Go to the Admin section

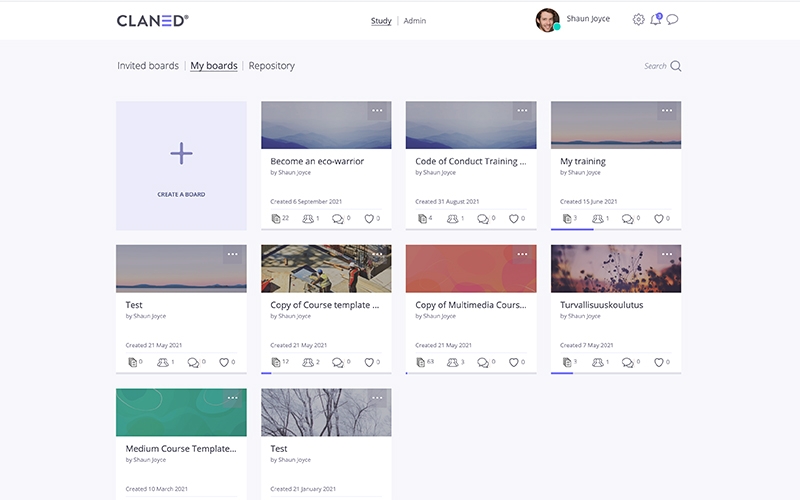414,20
